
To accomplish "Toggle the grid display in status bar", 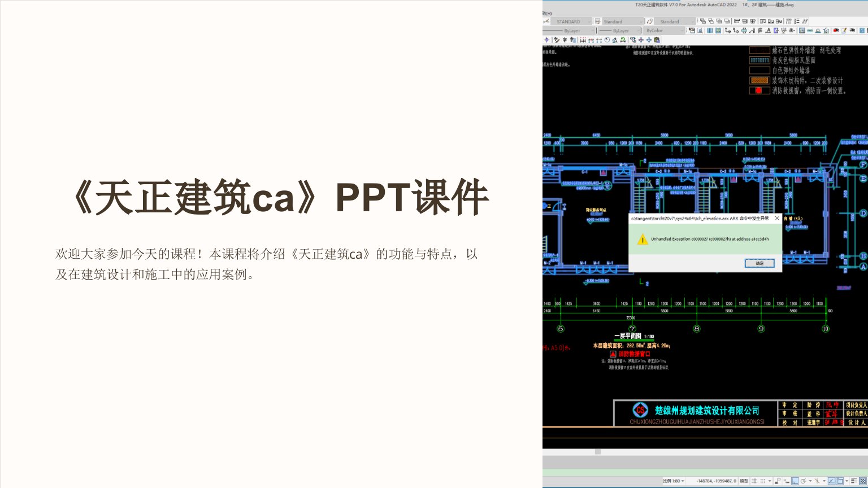I will point(754,481).
